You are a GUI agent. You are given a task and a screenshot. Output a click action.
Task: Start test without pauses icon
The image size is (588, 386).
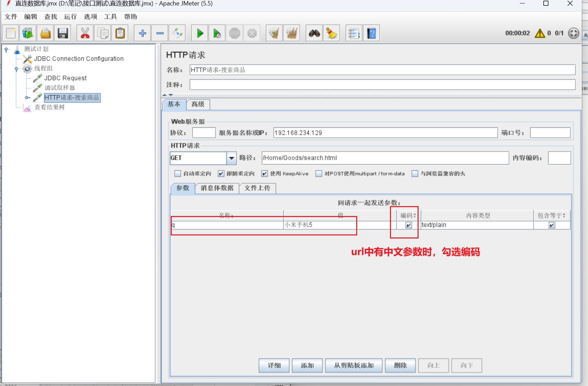(x=217, y=33)
